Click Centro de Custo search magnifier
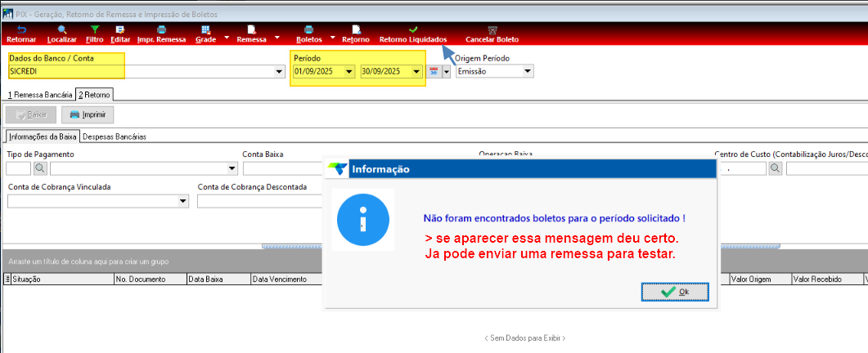Viewport: 868px width, 353px height. pyautogui.click(x=775, y=168)
